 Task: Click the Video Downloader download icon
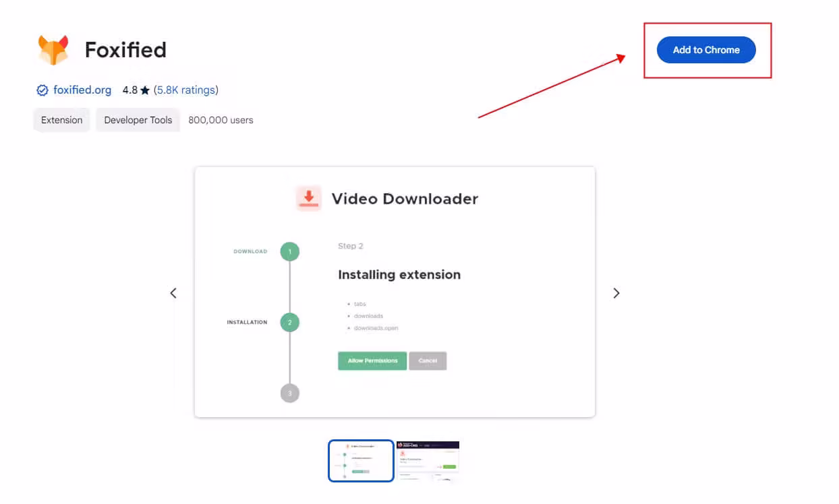[309, 199]
